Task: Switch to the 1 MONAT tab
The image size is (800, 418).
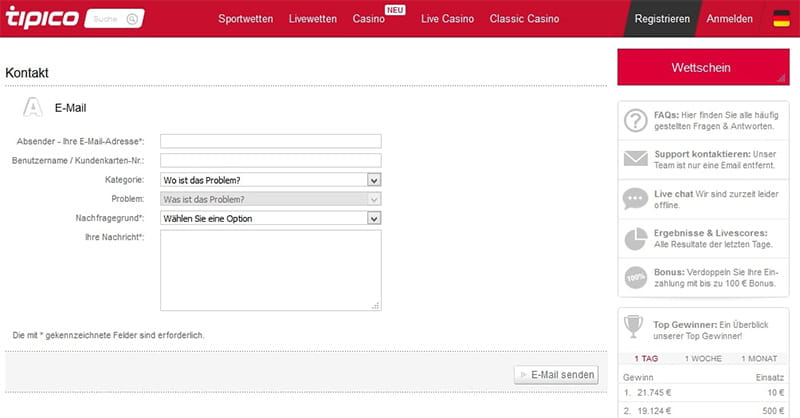Action: pos(759,358)
